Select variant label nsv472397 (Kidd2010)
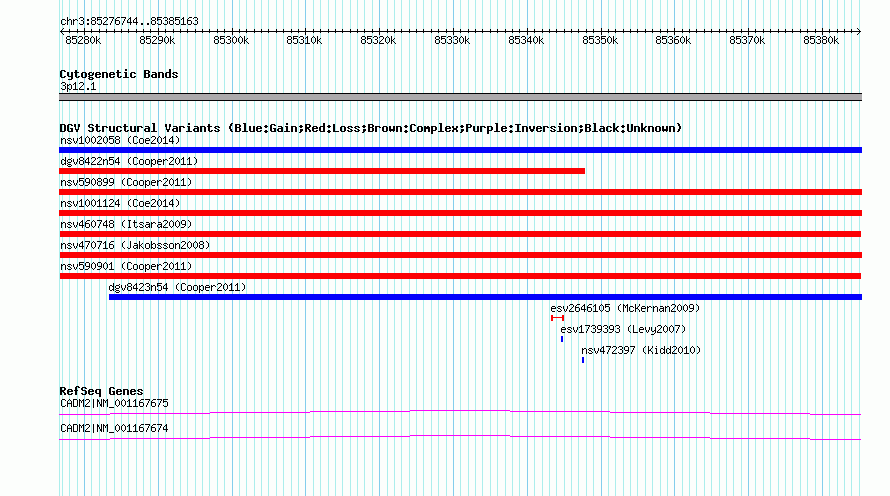Screen dimensions: 890x496 click(641, 350)
